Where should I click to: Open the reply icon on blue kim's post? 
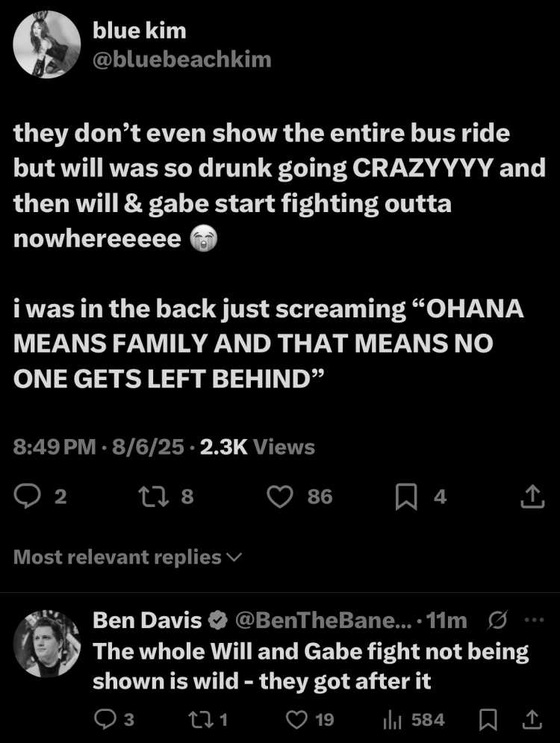(x=27, y=497)
